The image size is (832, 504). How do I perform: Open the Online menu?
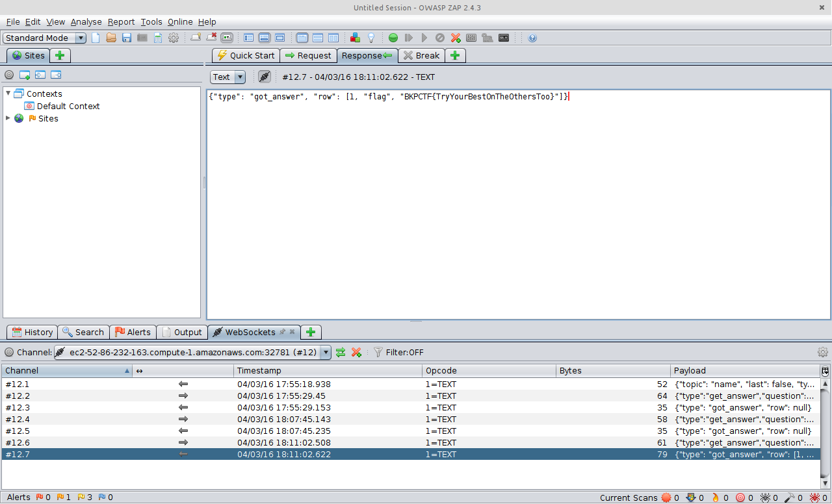(x=180, y=21)
